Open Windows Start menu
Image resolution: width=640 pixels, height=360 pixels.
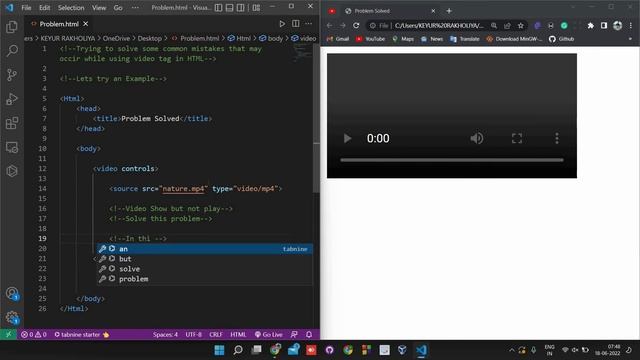point(219,350)
